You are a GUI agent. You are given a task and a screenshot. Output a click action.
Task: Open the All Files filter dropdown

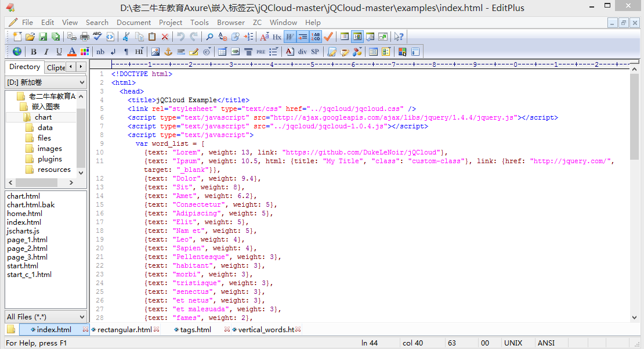click(46, 317)
